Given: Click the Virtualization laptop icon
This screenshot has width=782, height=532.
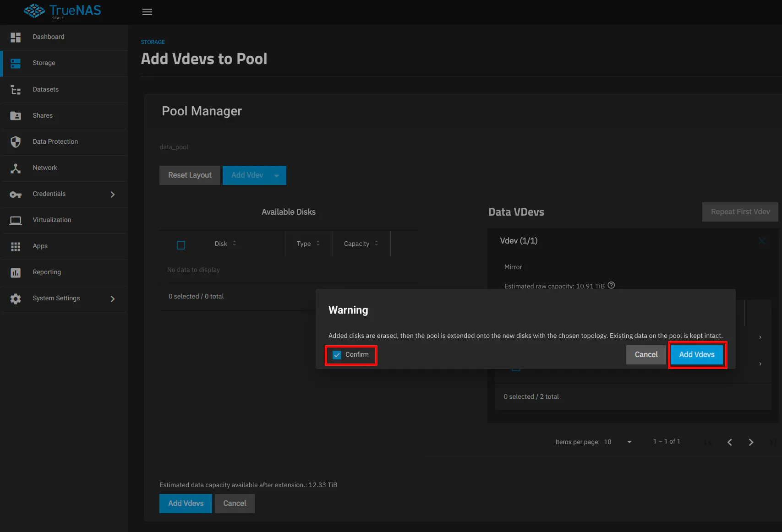Looking at the screenshot, I should point(16,220).
